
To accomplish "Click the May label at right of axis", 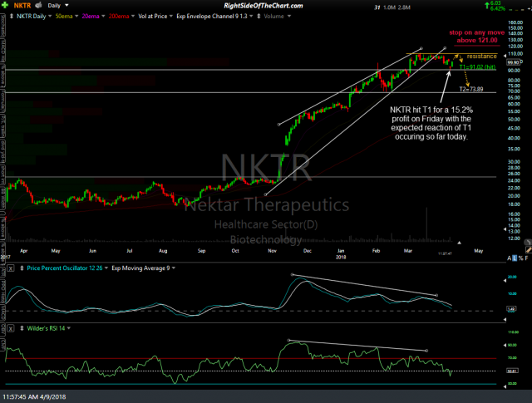I will pyautogui.click(x=479, y=251).
